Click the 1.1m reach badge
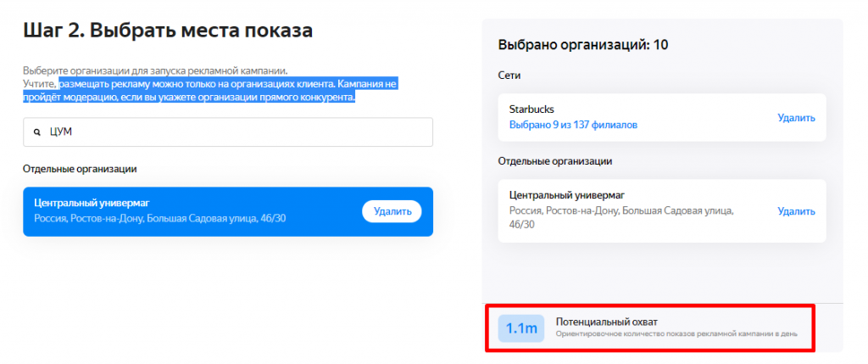 [x=521, y=328]
